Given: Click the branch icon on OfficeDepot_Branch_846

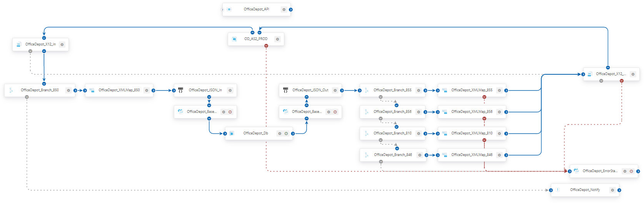Looking at the screenshot, I should pos(366,155).
